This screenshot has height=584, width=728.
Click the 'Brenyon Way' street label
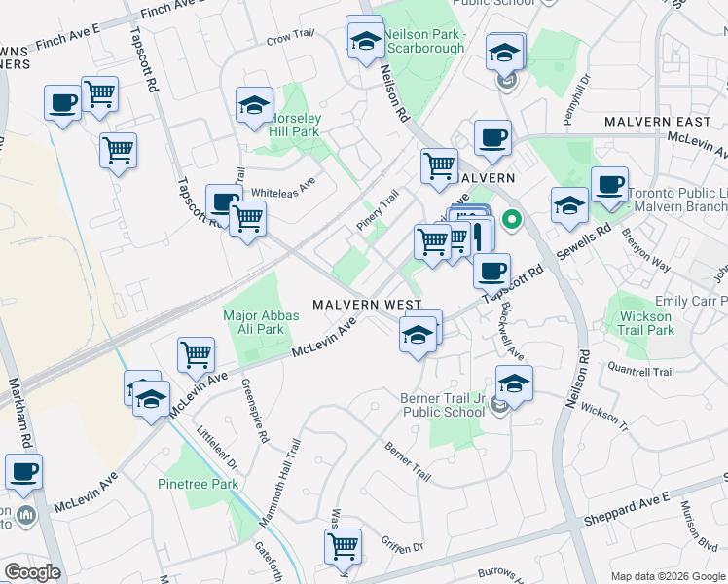[646, 250]
